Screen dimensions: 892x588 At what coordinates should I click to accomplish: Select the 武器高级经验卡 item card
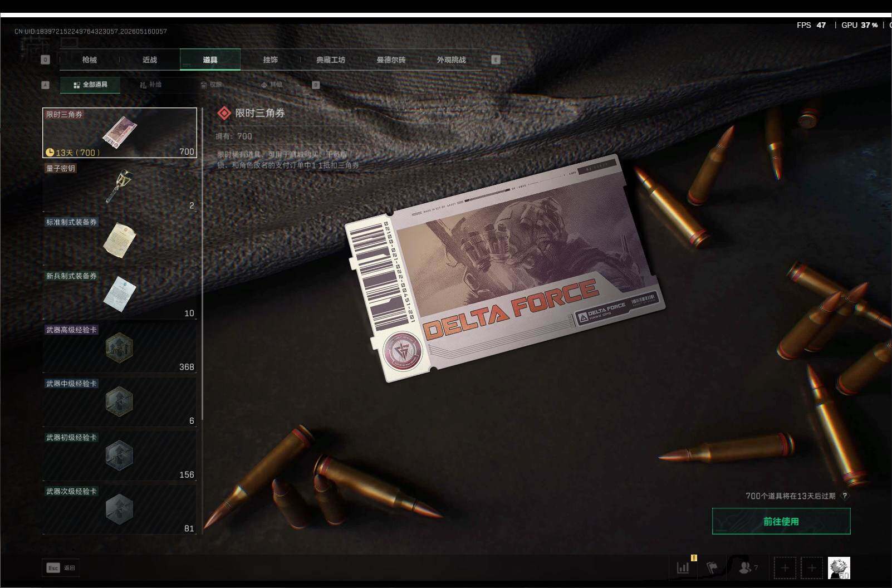click(120, 349)
